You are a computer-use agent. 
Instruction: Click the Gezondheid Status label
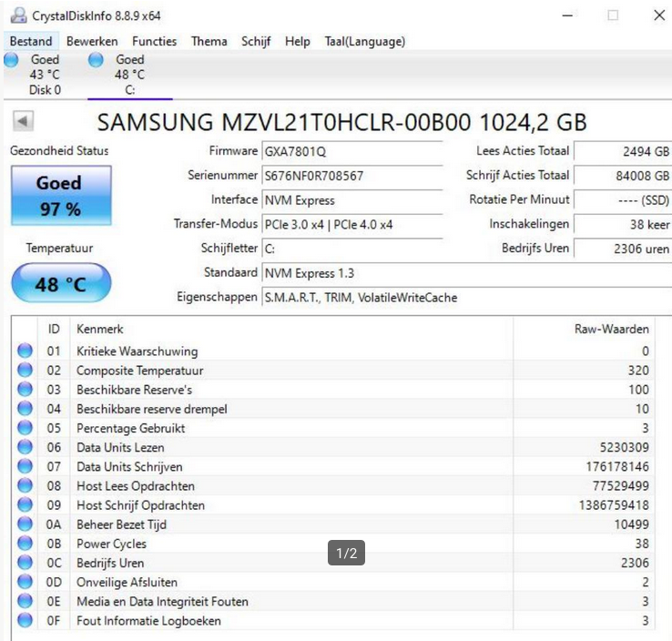click(59, 151)
